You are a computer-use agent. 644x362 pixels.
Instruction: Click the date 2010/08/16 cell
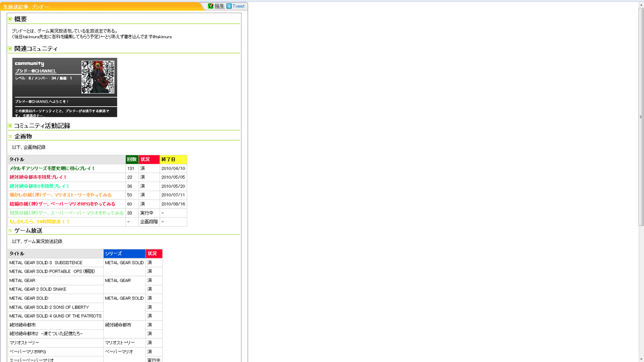(x=174, y=204)
